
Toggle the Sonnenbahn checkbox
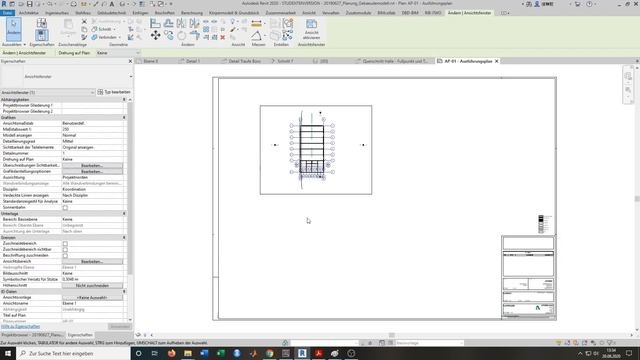click(x=65, y=208)
